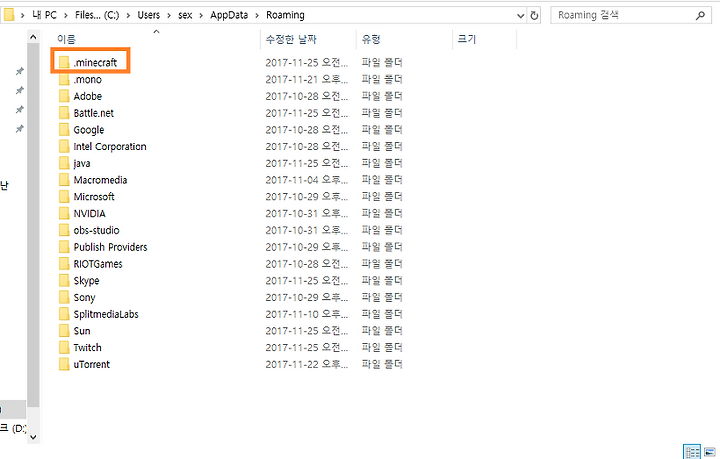Select the Intel Corporation folder name
The width and height of the screenshot is (720, 459).
point(110,146)
